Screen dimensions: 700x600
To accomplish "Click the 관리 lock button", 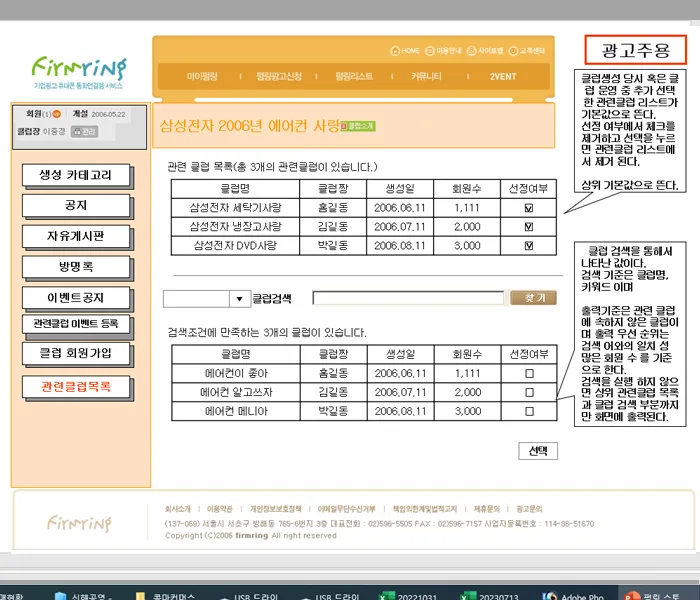I will pyautogui.click(x=84, y=132).
